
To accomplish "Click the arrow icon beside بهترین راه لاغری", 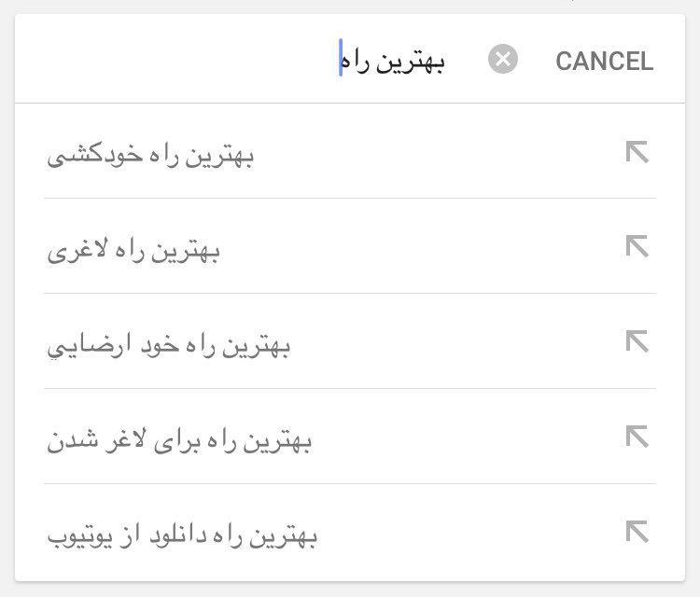I will pyautogui.click(x=637, y=246).
